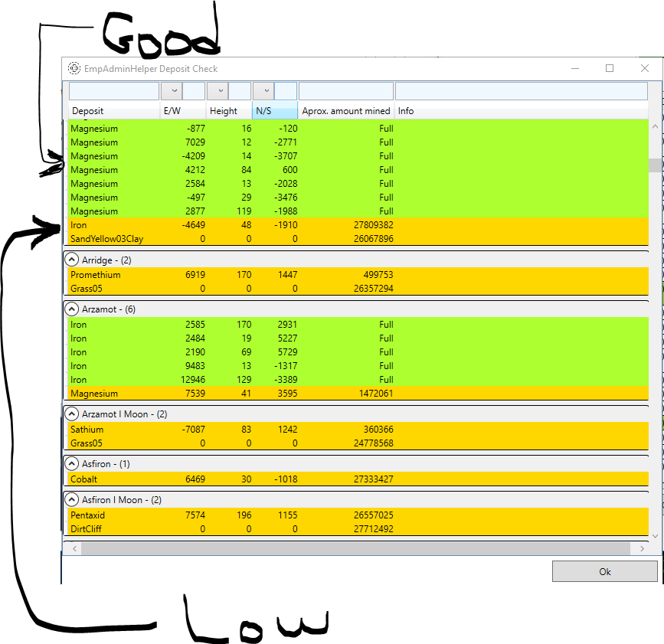664x644 pixels.
Task: Click the EmpAdminHelper window title icon
Action: point(74,68)
